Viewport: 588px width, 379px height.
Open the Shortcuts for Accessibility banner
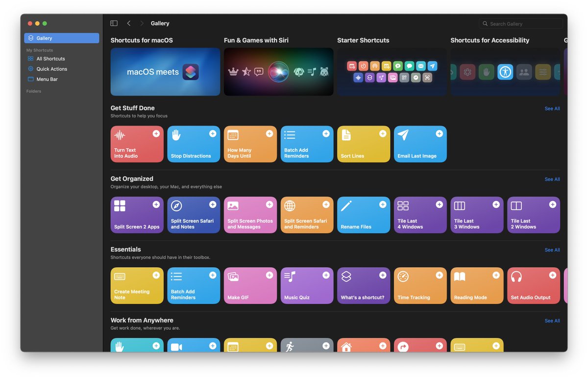point(505,72)
